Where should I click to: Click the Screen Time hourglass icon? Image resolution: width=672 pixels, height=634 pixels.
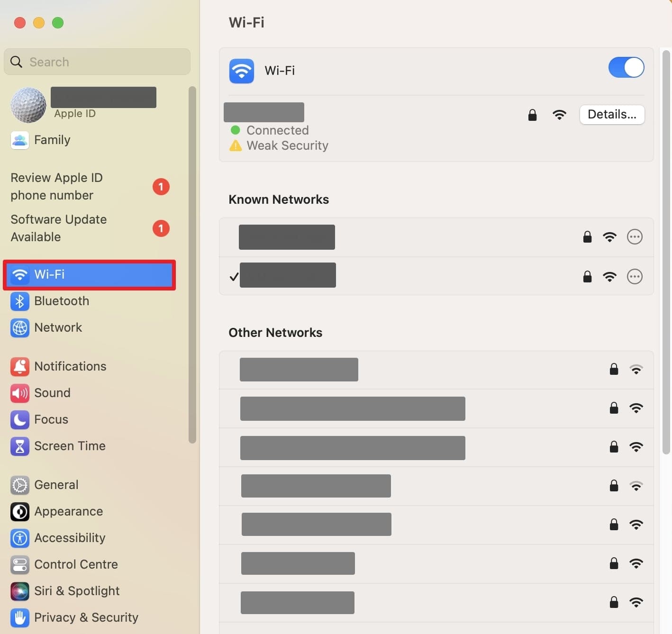[x=20, y=446]
